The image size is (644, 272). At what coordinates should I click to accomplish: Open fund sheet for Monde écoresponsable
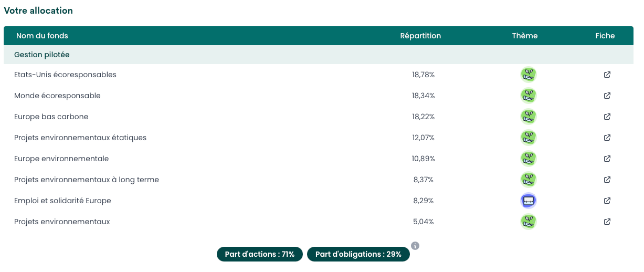(607, 96)
